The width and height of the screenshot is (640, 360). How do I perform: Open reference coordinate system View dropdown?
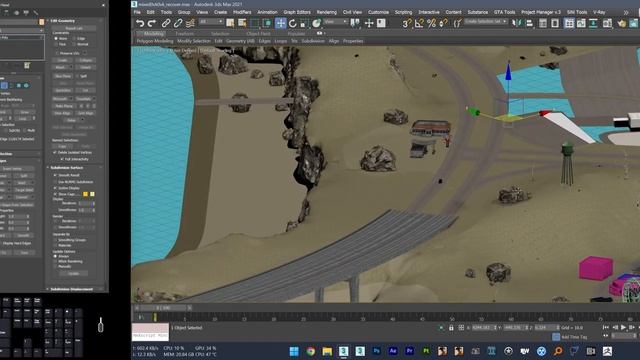[336, 22]
